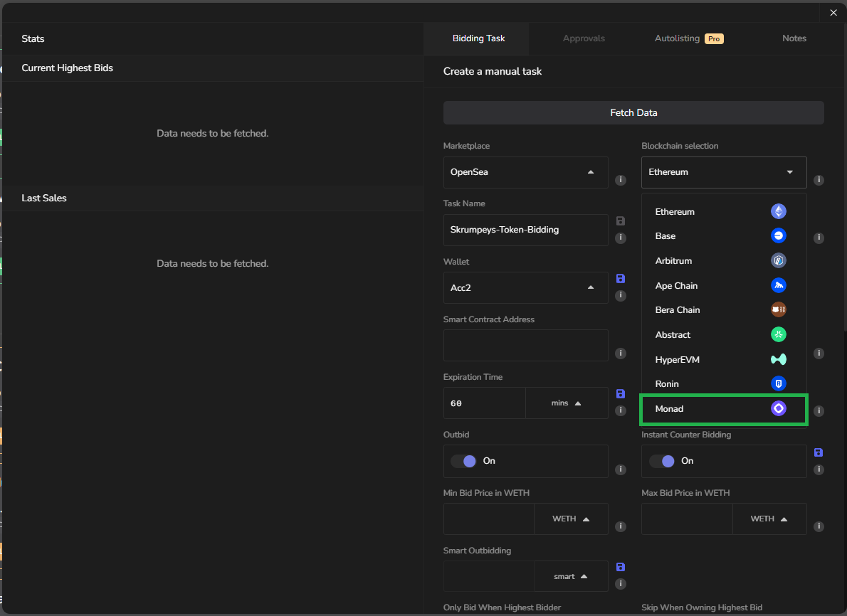Click the info icon beside Smart Contract Address
This screenshot has width=847, height=616.
621,354
